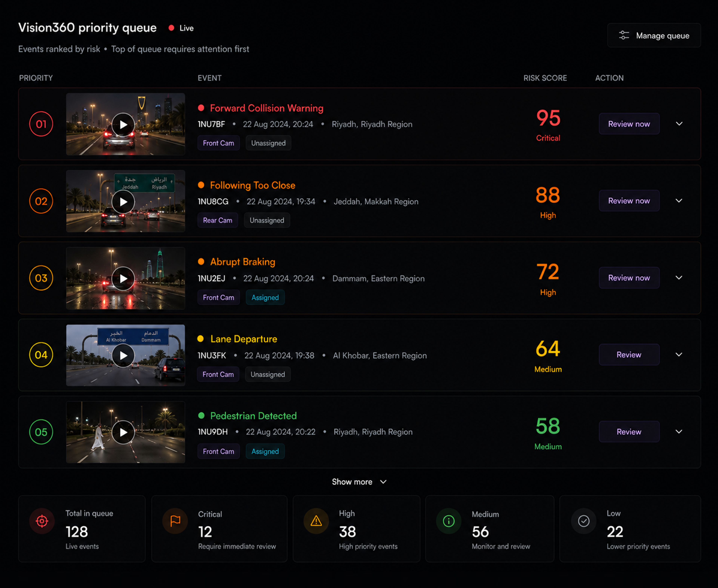Click the priority 03 circle badge
The image size is (718, 588).
point(41,278)
